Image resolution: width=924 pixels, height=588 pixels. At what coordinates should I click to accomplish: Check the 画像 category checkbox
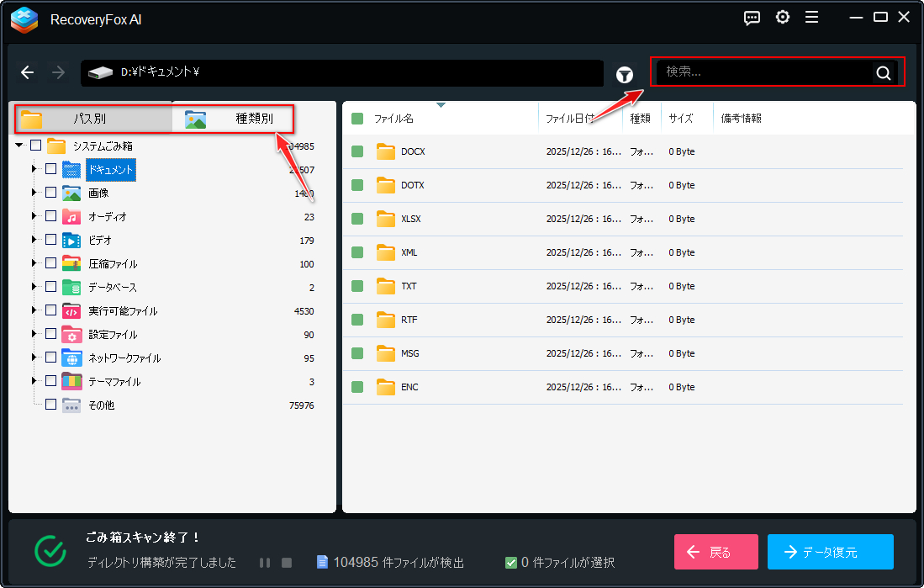[51, 193]
